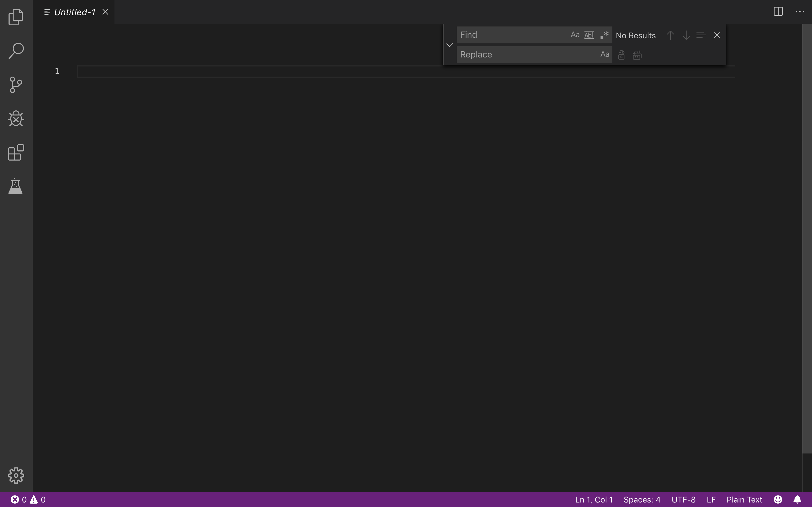Switch to the Untitled-1 tab
The width and height of the screenshot is (812, 507).
click(74, 12)
